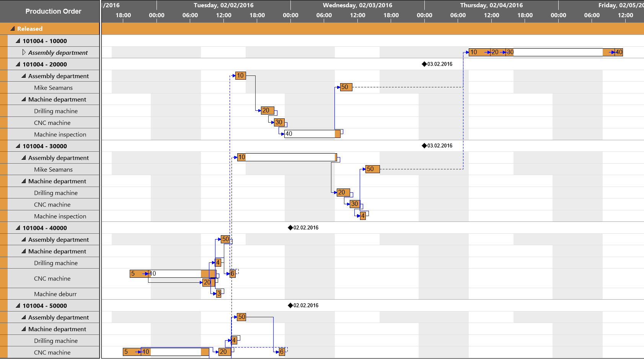The width and height of the screenshot is (644, 359).
Task: Collapse Assembly department under 101004 - 50000
Action: tap(24, 317)
